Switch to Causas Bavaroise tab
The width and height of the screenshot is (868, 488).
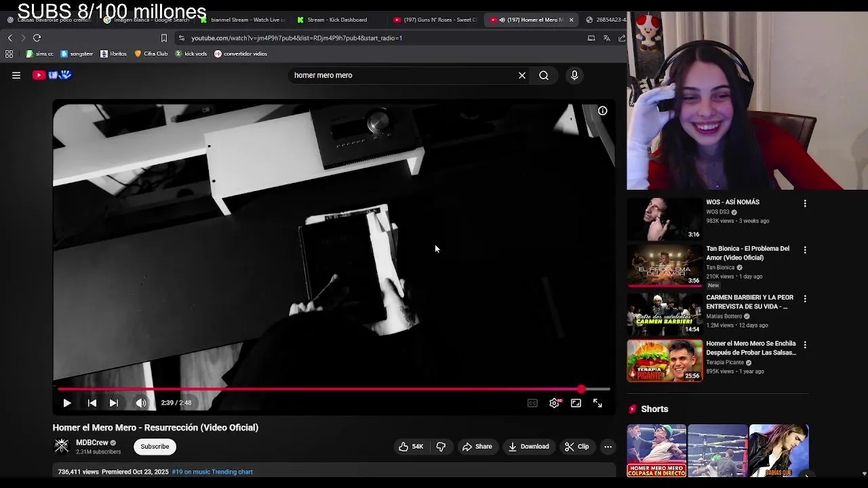click(x=49, y=20)
